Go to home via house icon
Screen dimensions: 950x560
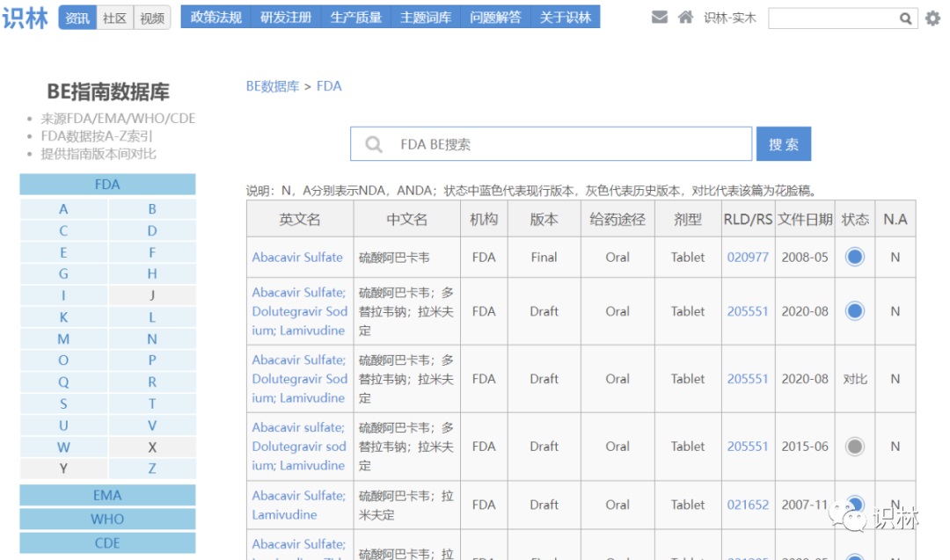685,17
